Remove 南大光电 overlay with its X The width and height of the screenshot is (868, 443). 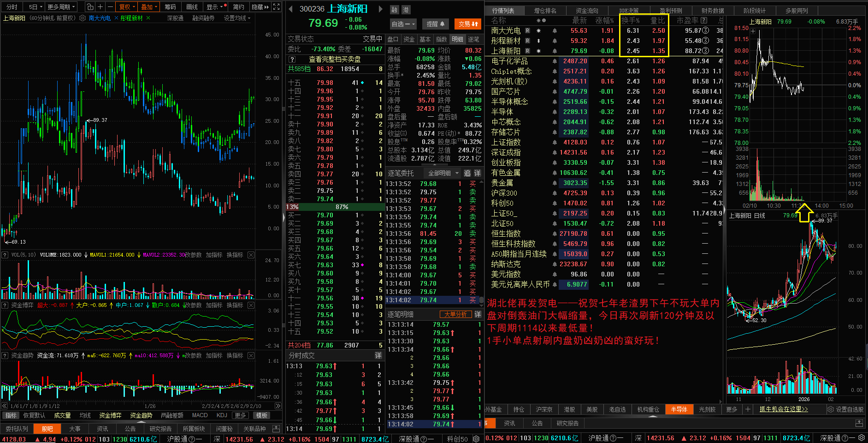click(x=116, y=18)
